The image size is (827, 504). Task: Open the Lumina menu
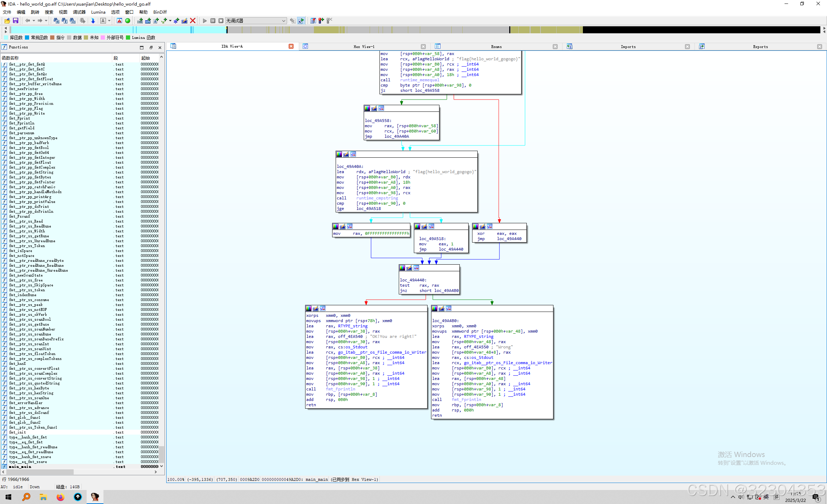pos(98,12)
